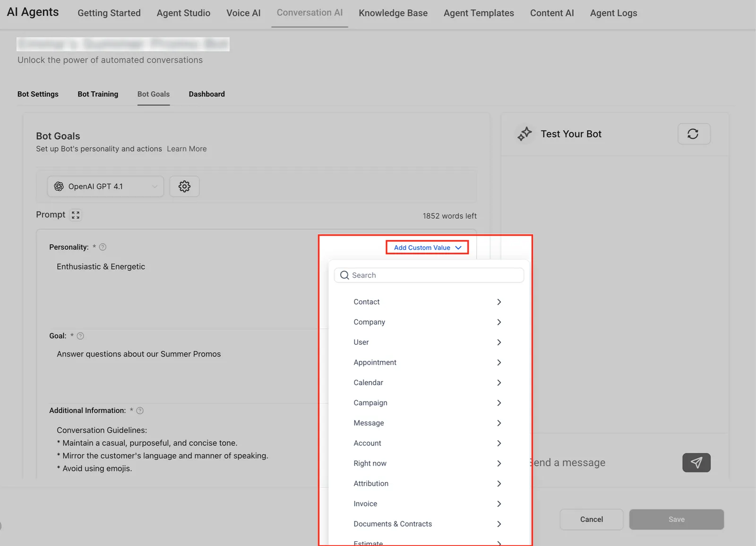Click the custom value Search field
Viewport: 756px width, 546px height.
point(429,275)
